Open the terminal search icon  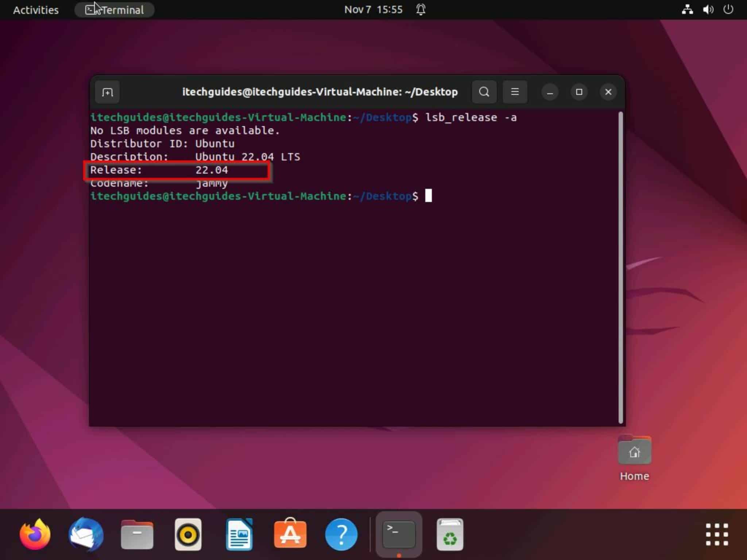pyautogui.click(x=484, y=92)
